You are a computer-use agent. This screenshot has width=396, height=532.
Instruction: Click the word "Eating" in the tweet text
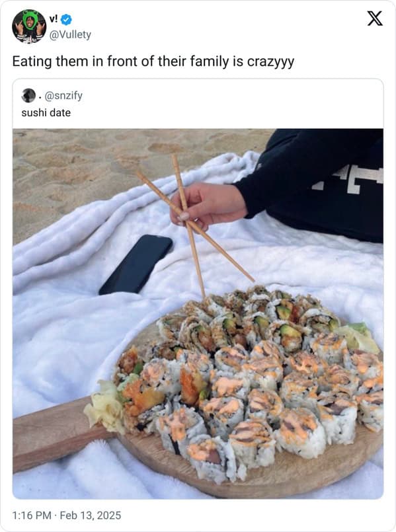[x=32, y=62]
